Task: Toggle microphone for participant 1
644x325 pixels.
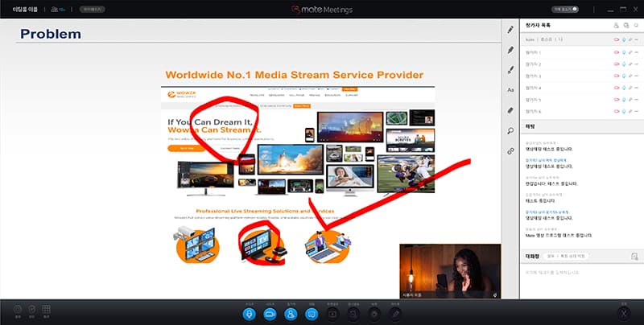Action: (623, 52)
